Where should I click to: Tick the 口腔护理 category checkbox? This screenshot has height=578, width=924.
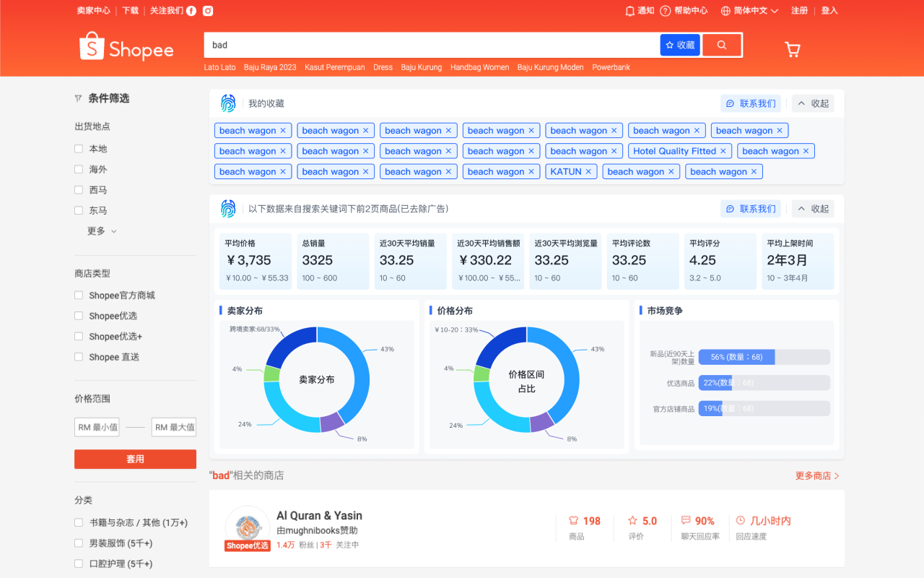[79, 564]
